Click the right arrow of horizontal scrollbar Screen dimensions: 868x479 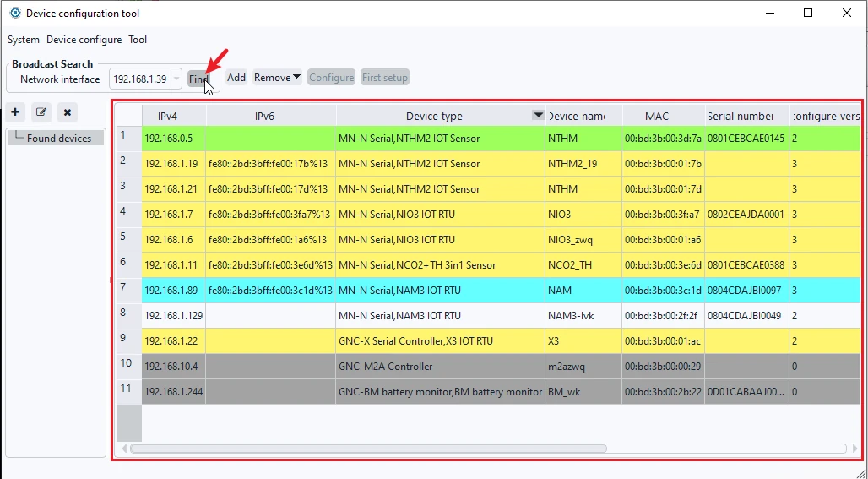[x=854, y=449]
